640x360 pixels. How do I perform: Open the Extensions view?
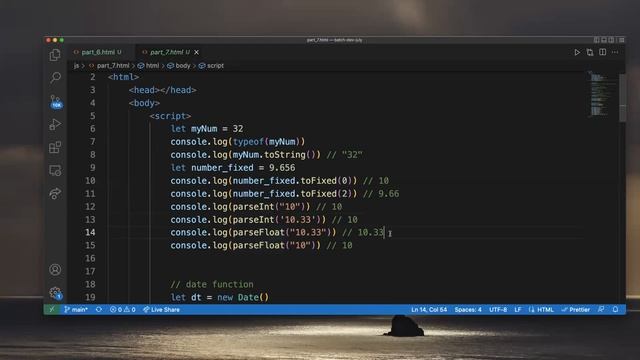point(55,147)
